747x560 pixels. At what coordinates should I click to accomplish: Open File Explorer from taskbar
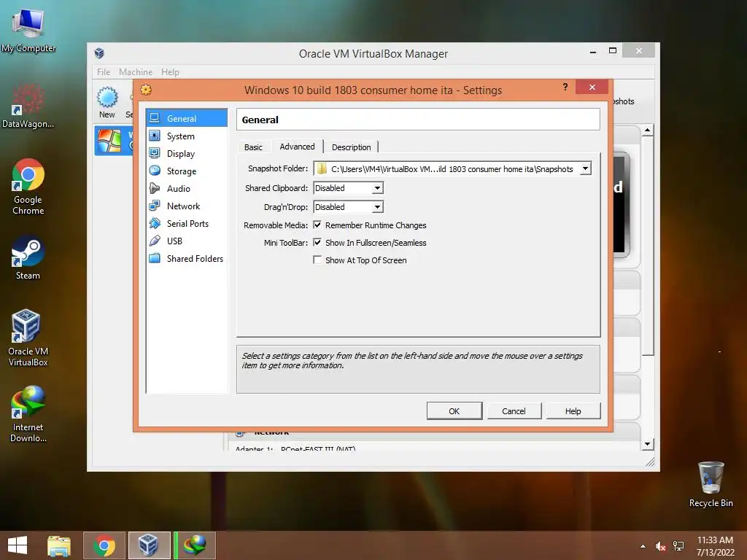pos(59,545)
